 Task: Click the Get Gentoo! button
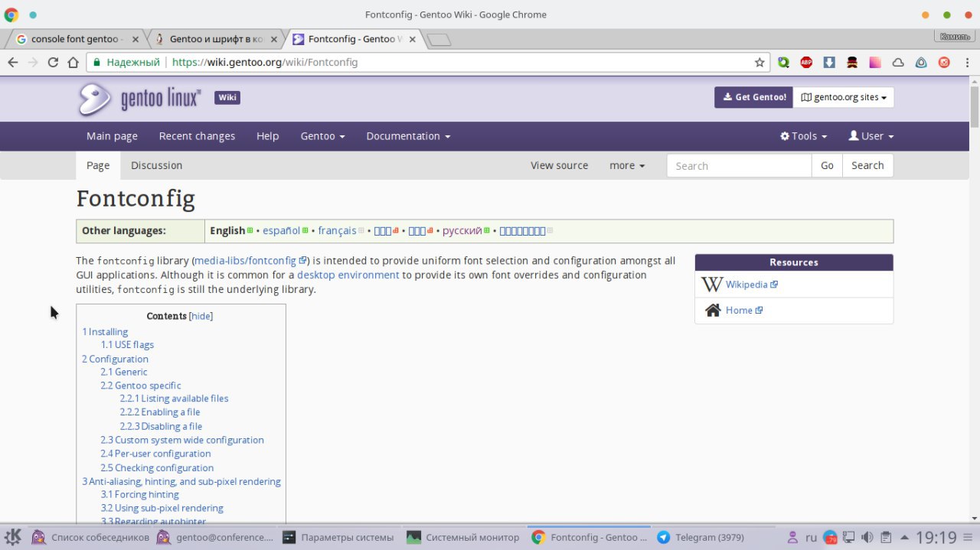pyautogui.click(x=754, y=97)
